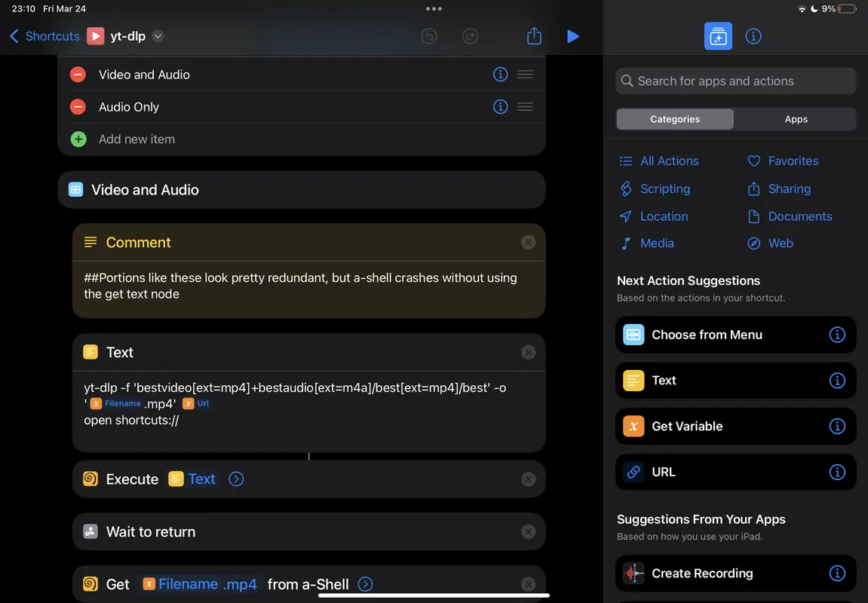Open the All Actions list
This screenshot has height=603, width=868.
[x=668, y=161]
